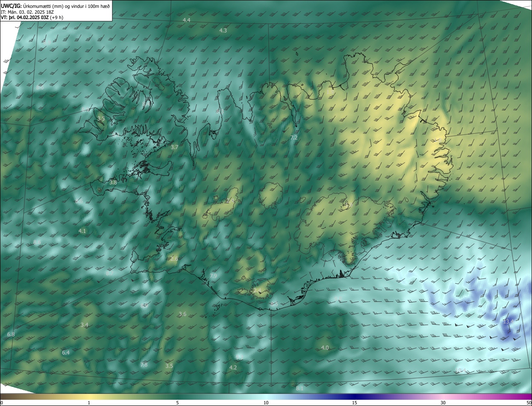Click the 7.8 precipitation label
The width and height of the screenshot is (532, 406).
[x=144, y=365]
